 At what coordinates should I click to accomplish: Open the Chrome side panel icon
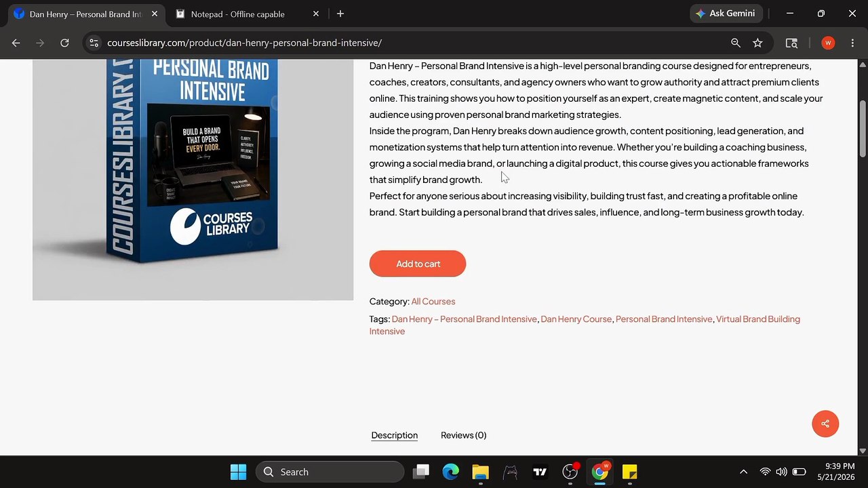791,43
